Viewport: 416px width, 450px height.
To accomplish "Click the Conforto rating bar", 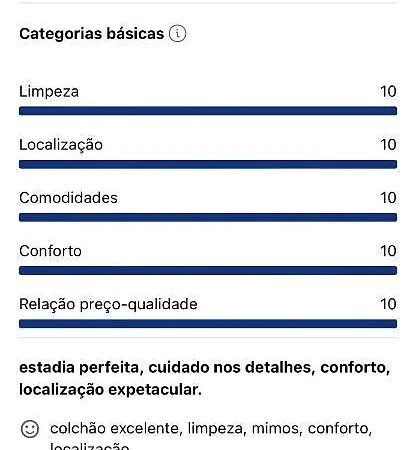I will pyautogui.click(x=208, y=270).
